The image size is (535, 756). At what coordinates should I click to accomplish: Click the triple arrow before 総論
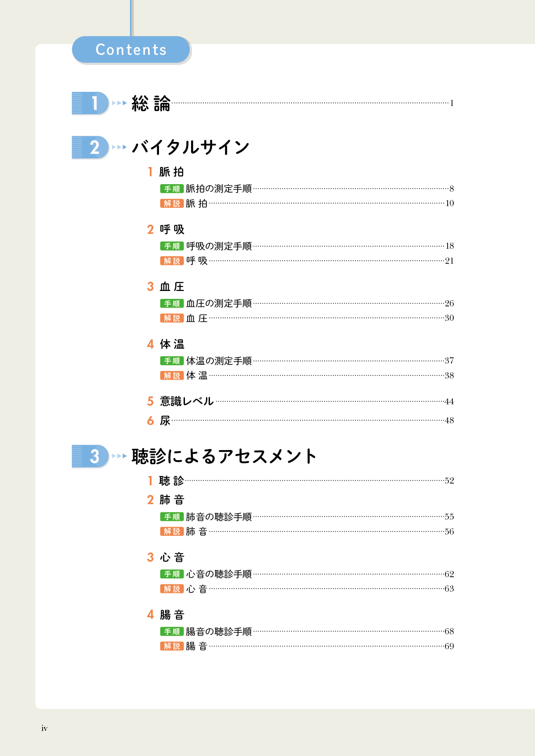coord(119,103)
